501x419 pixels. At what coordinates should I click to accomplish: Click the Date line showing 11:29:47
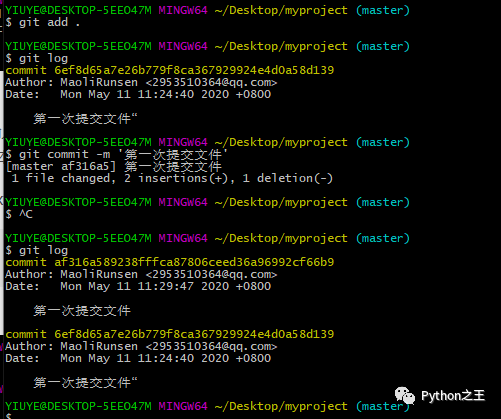[x=138, y=286]
